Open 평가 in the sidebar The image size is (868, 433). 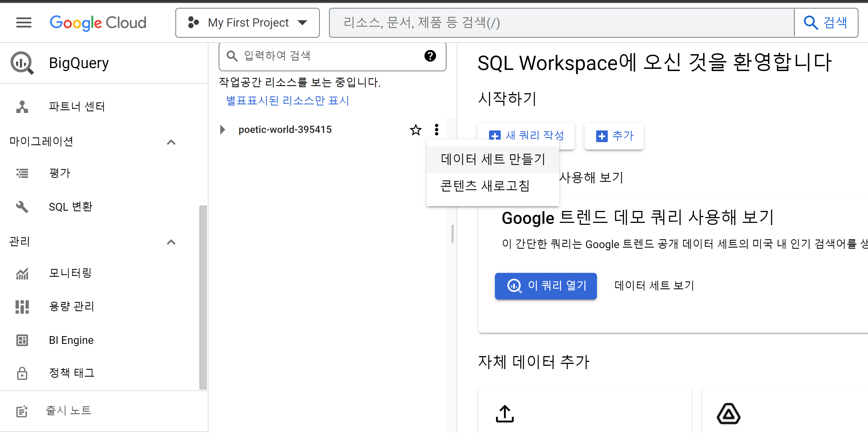point(59,173)
